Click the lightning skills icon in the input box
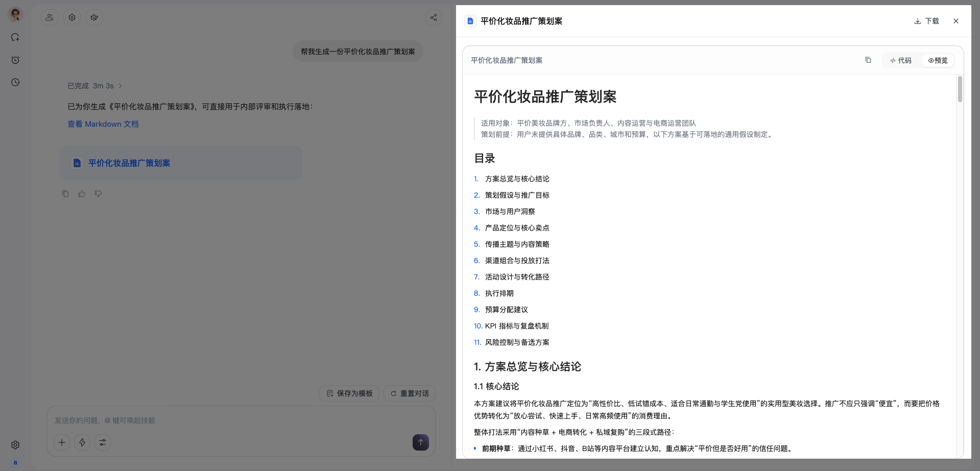Screen dimensions: 980x471 (x=82, y=442)
